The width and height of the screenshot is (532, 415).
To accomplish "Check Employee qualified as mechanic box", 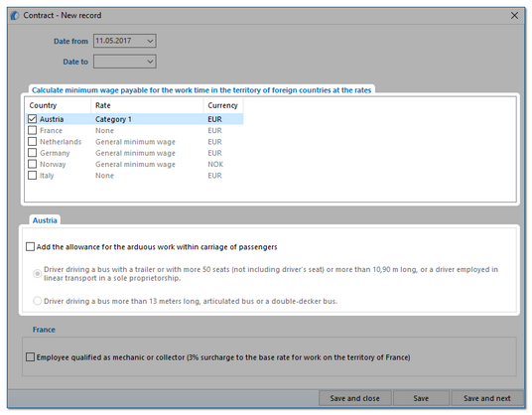I will pyautogui.click(x=30, y=357).
